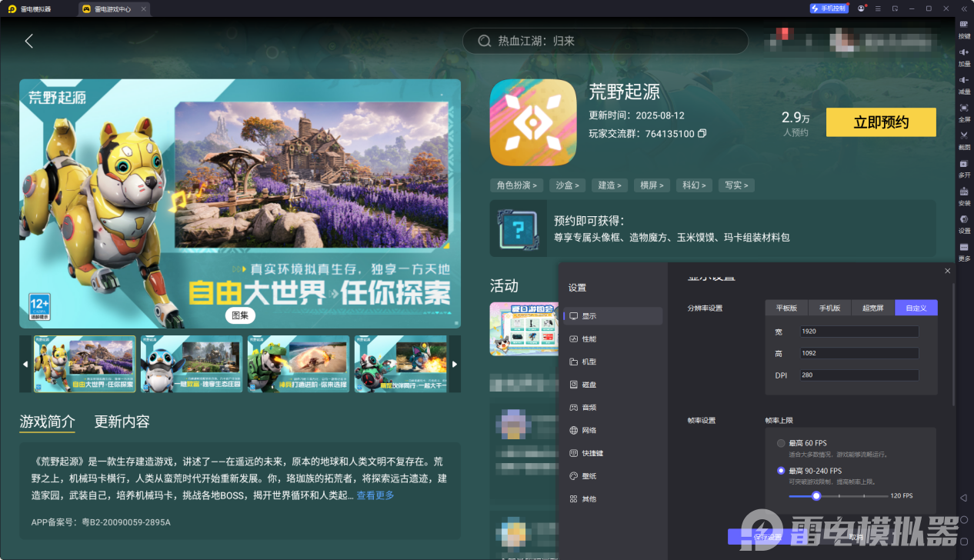Click the DPI field showing 280
This screenshot has width=974, height=560.
click(x=859, y=375)
